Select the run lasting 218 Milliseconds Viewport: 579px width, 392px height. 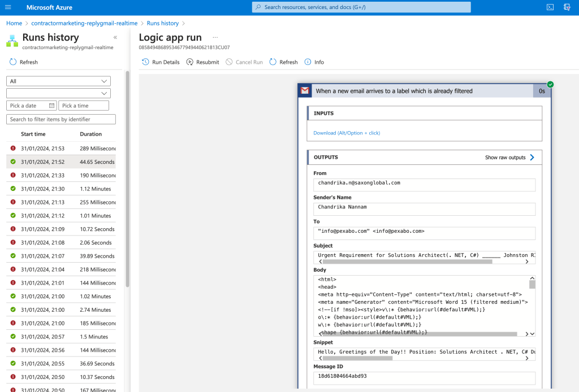coord(61,269)
